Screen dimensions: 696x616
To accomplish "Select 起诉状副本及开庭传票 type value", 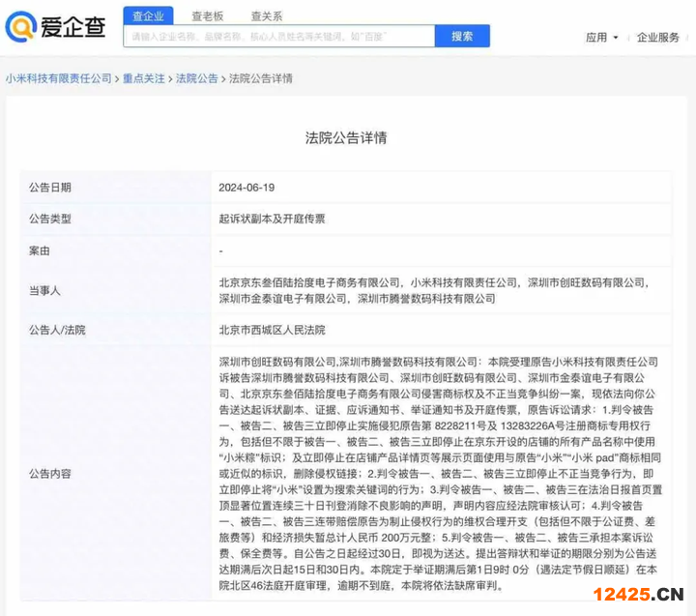I will click(272, 219).
